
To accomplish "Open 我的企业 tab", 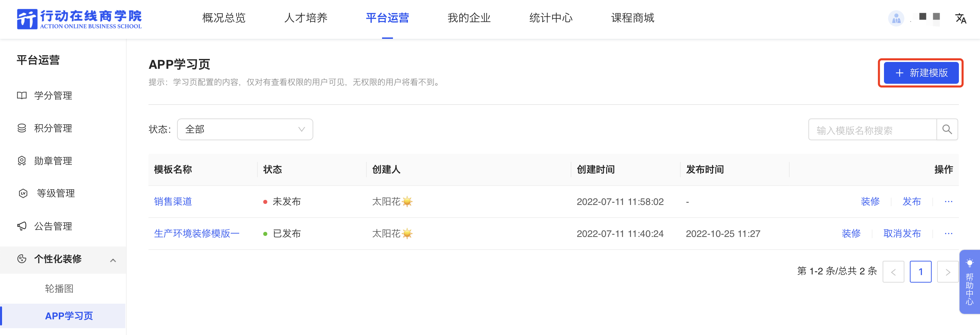I will coord(469,18).
